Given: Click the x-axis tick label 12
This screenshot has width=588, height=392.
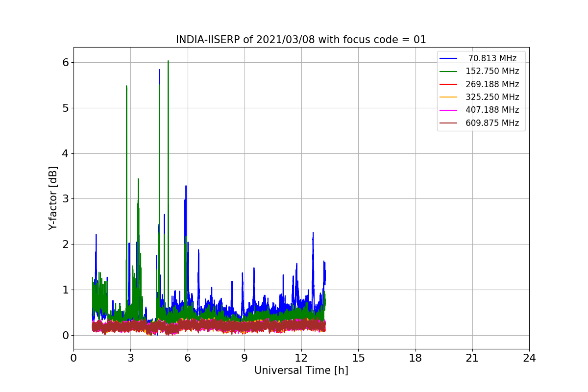Looking at the screenshot, I should 301,358.
